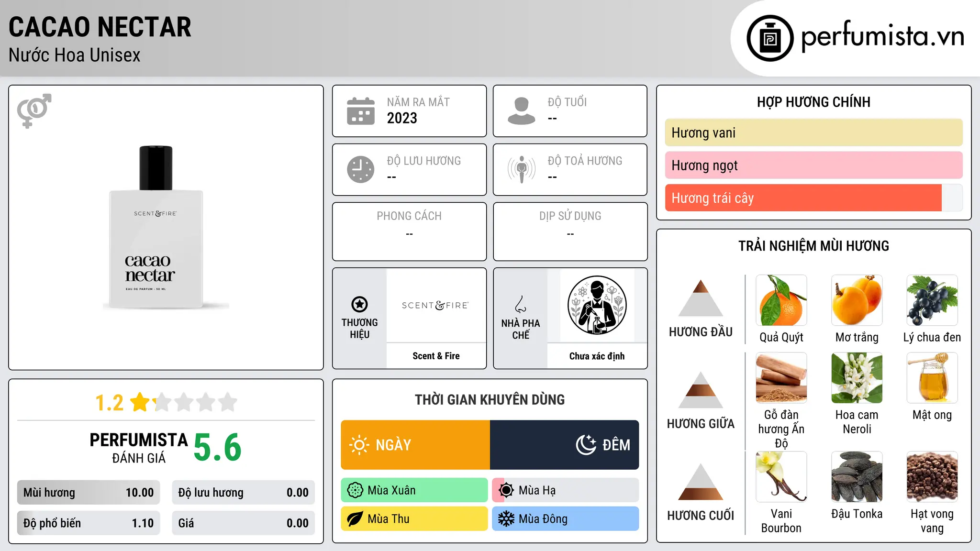The height and width of the screenshot is (551, 980).
Task: Select the Hương ngọt accord bar
Action: coord(813,165)
